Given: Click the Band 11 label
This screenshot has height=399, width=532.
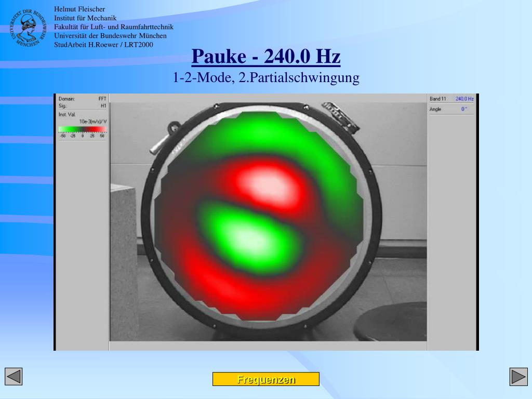Looking at the screenshot, I should click(437, 99).
